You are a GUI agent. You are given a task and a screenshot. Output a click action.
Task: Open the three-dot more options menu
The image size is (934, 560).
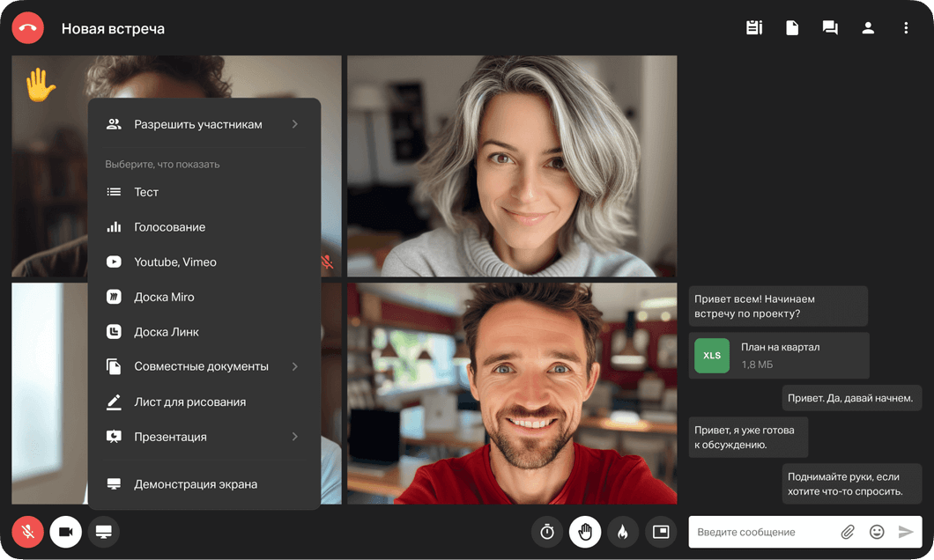[x=906, y=28]
